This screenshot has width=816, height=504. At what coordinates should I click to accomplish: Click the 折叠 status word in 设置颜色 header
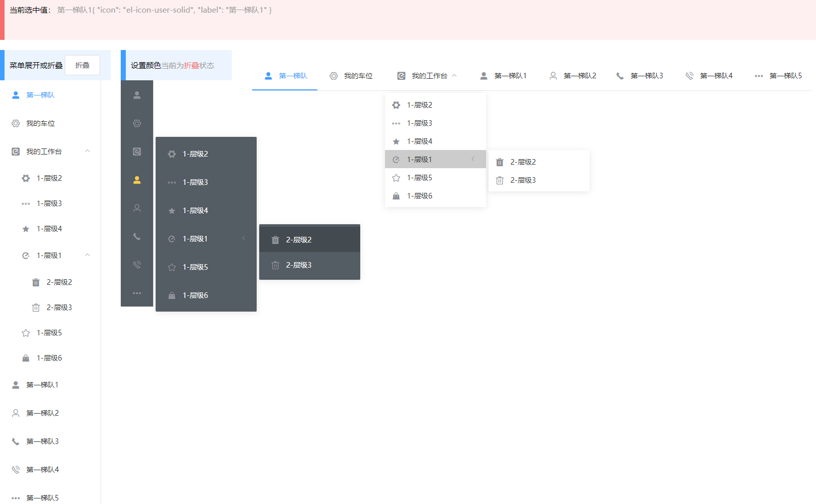tap(191, 66)
